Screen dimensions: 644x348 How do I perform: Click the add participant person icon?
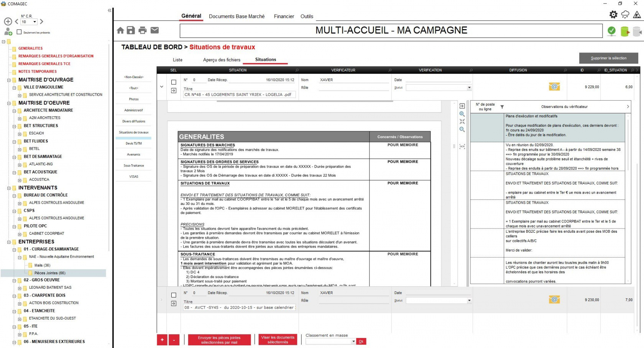pos(8,32)
